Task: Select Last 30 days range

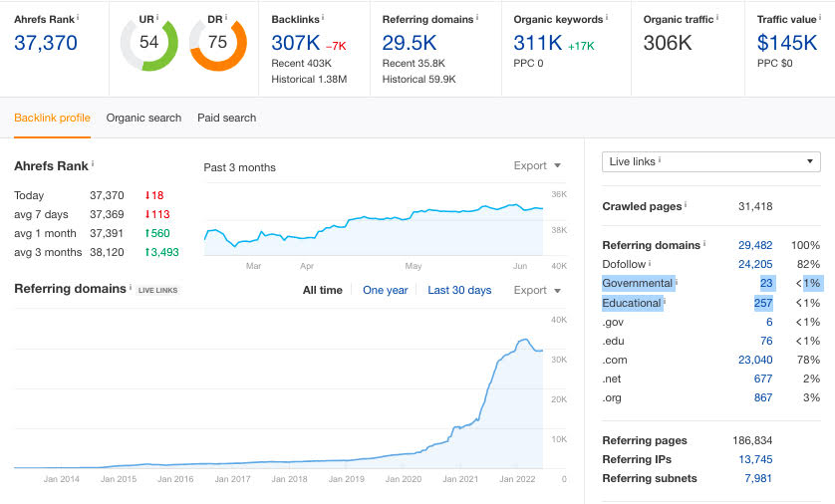Action: pyautogui.click(x=459, y=290)
